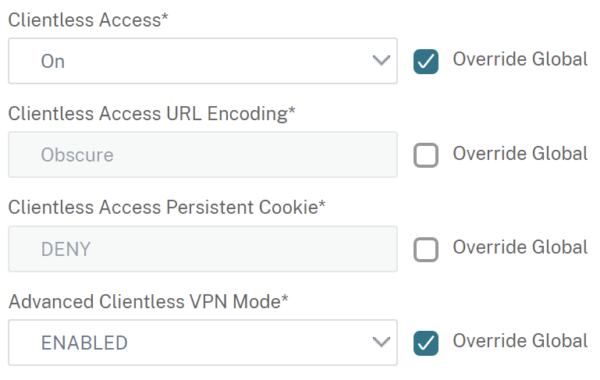Click the ENABLED value text in dropdown
Viewport: 600px width, 380px height.
pos(84,342)
